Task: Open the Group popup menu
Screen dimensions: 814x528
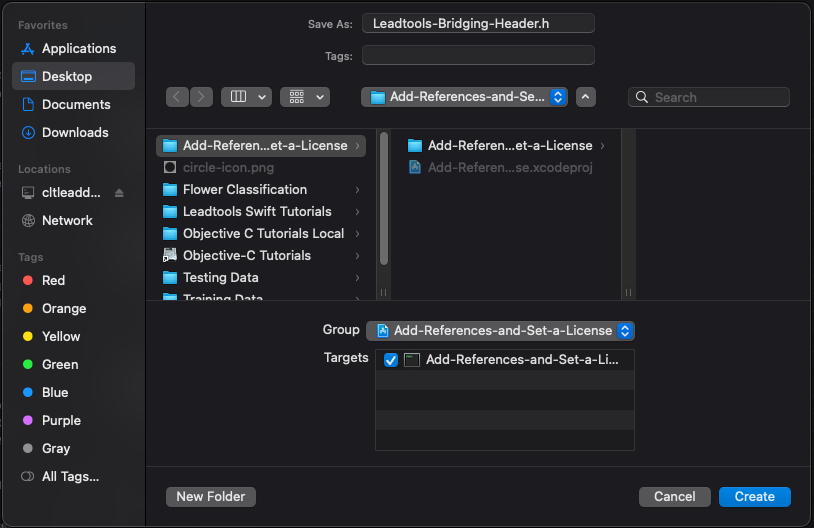Action: pyautogui.click(x=500, y=331)
